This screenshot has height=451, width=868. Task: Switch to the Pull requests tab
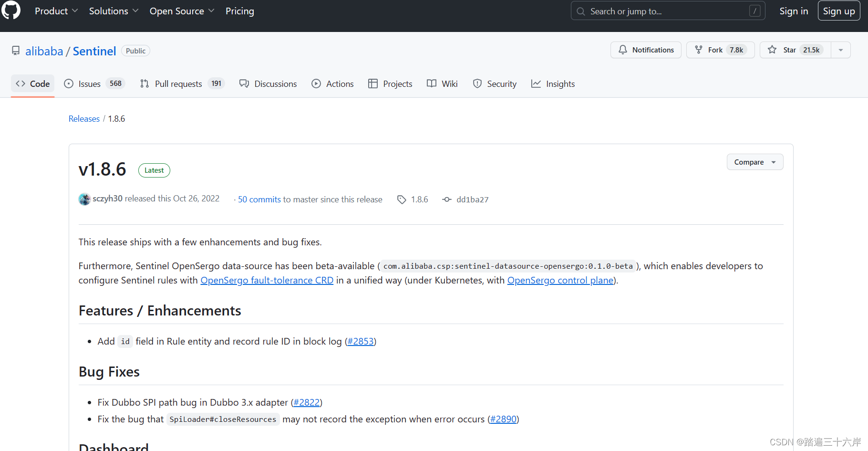[178, 84]
